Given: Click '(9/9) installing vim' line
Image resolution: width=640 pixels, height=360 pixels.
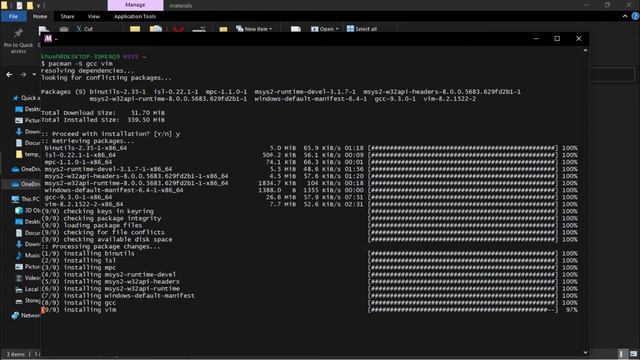Looking at the screenshot, I should [x=79, y=310].
